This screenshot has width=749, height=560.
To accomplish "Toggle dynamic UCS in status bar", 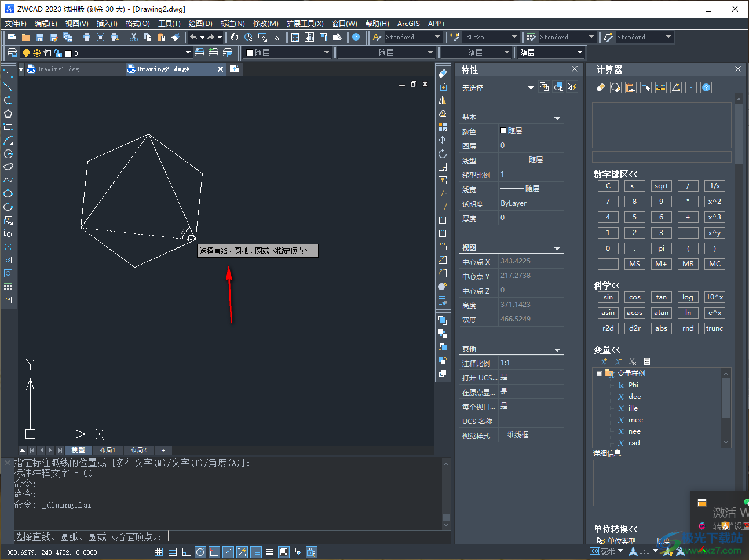I will tap(242, 552).
